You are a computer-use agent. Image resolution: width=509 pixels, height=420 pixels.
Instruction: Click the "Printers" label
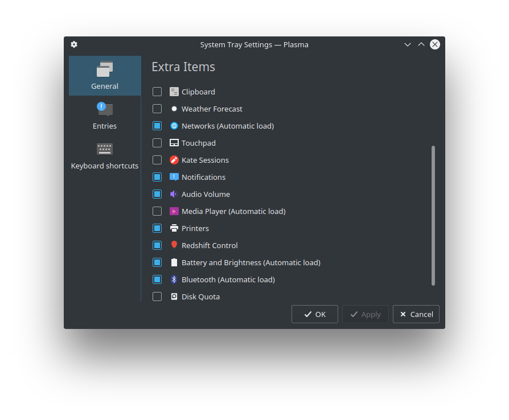(195, 228)
